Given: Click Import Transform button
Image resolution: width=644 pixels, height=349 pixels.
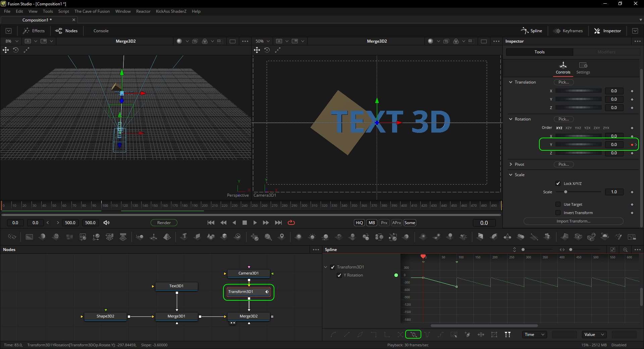Looking at the screenshot, I should point(574,221).
